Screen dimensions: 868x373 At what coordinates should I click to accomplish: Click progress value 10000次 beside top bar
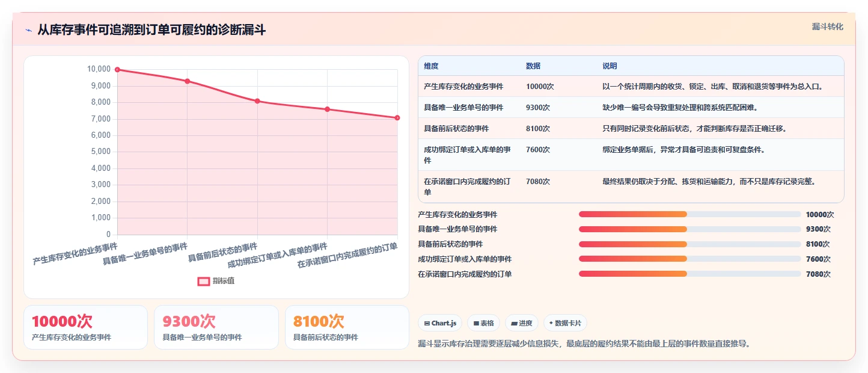820,214
